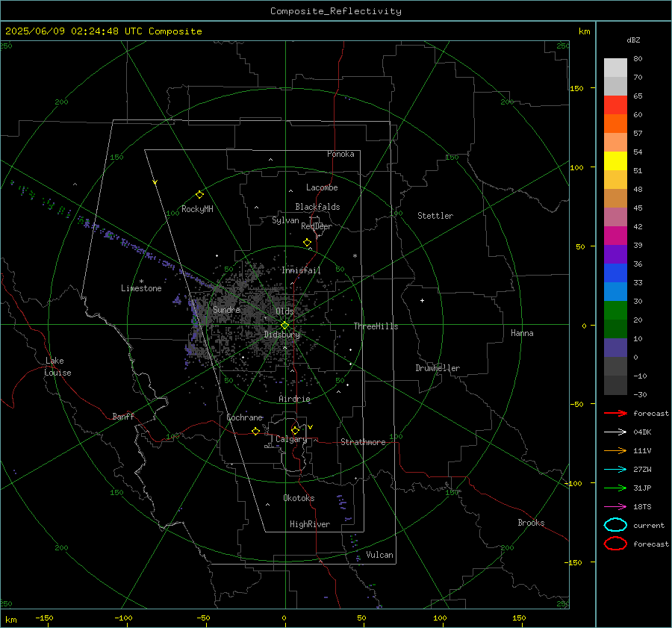Click the Composite_Reflectivity title

336,11
